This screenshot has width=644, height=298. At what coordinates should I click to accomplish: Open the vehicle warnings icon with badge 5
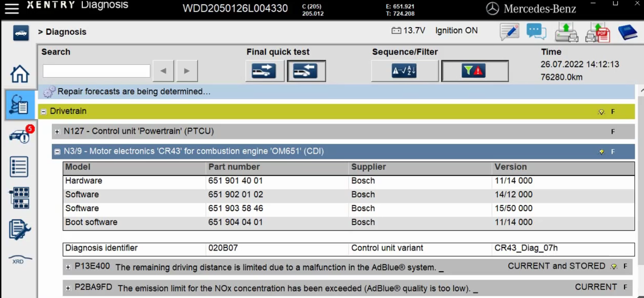tap(20, 135)
